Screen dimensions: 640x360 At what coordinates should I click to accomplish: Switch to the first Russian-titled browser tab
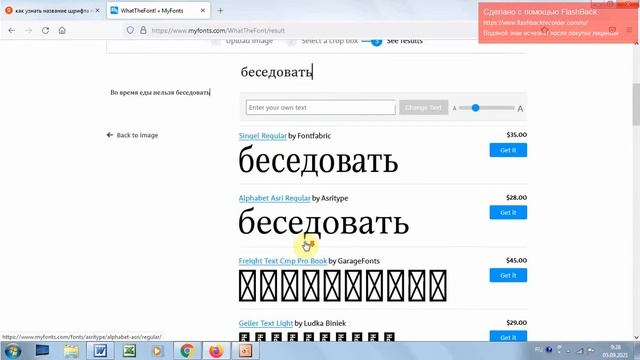click(x=52, y=11)
